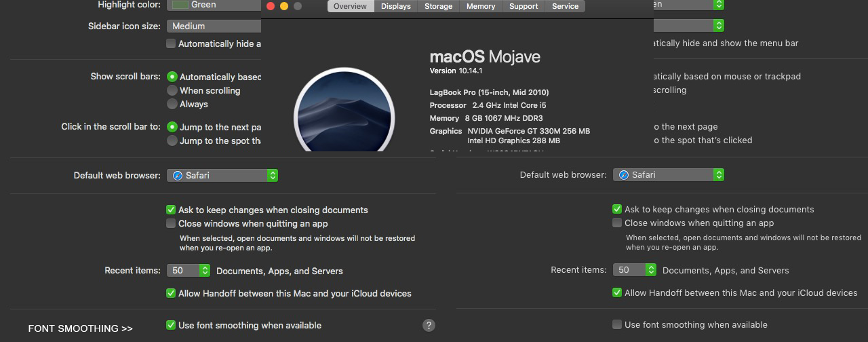
Task: Uncheck right pane Ask to keep changes
Action: tap(617, 209)
